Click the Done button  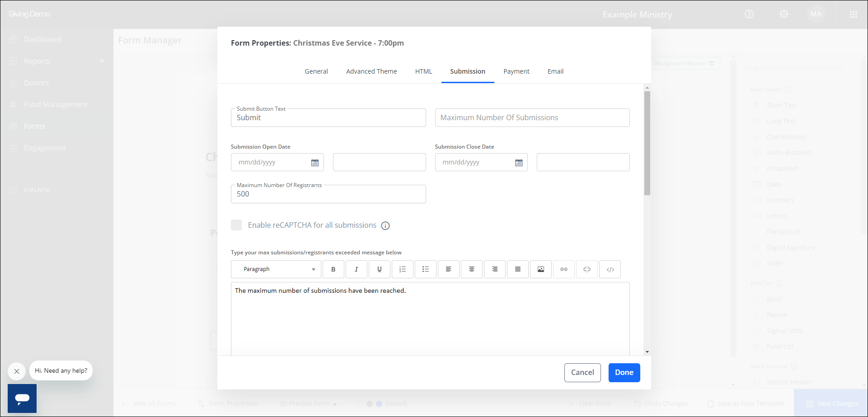[x=624, y=373]
